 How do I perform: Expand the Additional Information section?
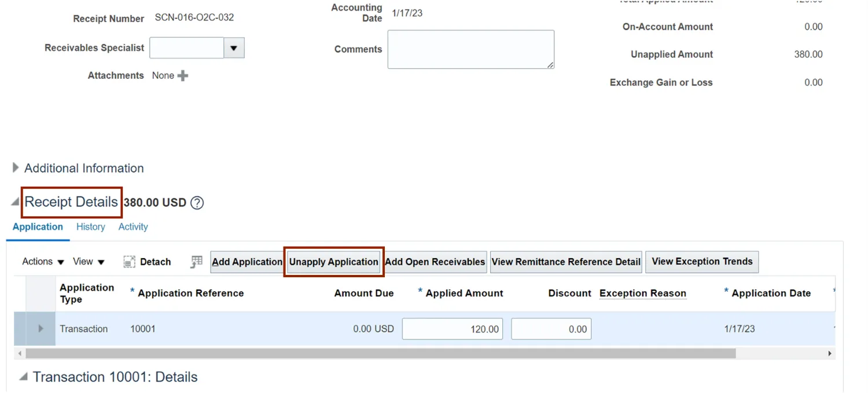point(16,168)
